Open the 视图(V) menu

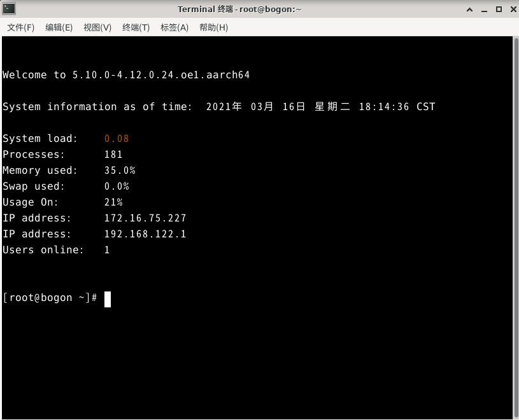pos(96,27)
